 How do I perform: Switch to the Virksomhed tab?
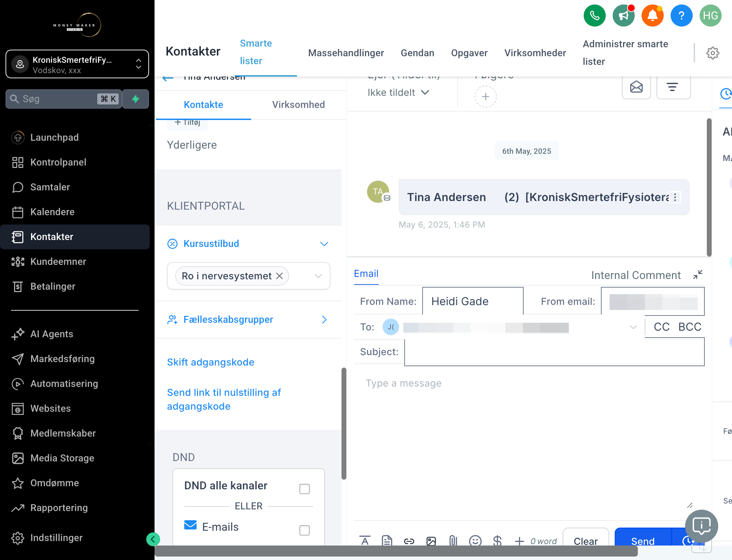(x=298, y=105)
